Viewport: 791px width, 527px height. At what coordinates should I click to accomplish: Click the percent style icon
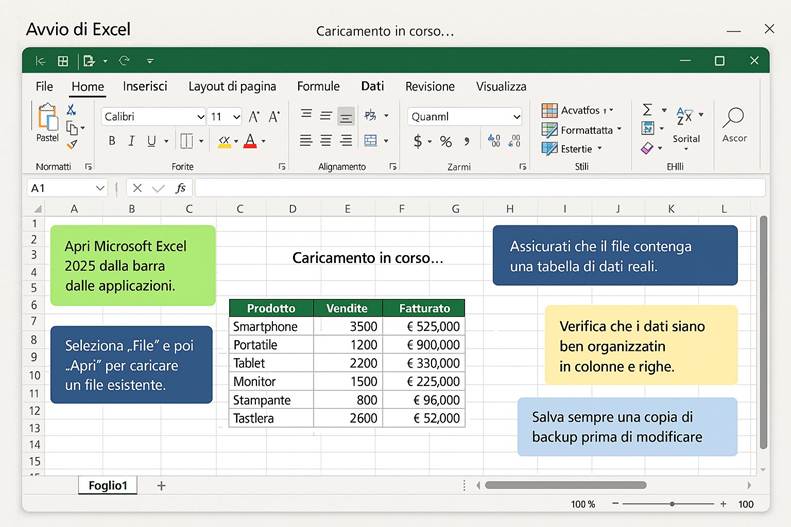[445, 141]
